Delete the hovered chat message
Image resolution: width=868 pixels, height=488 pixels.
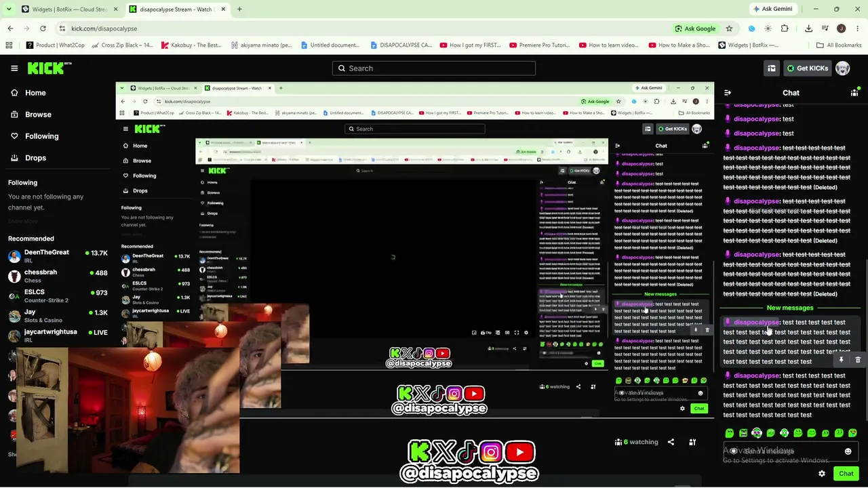(x=858, y=360)
